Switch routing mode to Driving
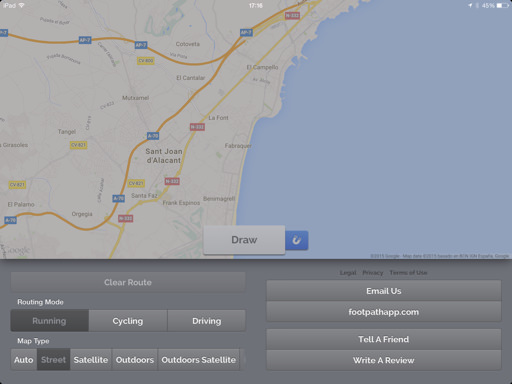512x384 pixels. point(207,321)
